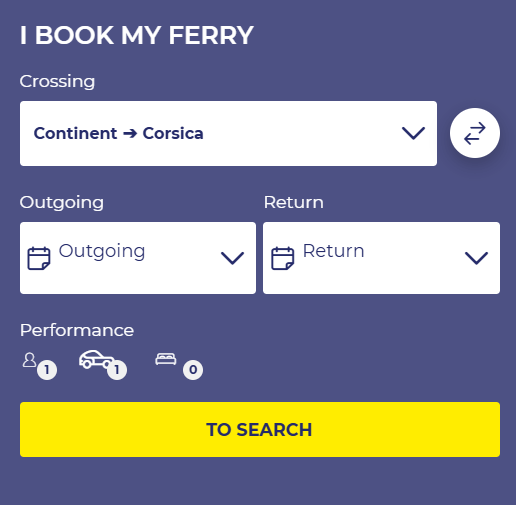Select the Continent → Corsica crossing box
Image resolution: width=516 pixels, height=505 pixels.
coord(228,133)
